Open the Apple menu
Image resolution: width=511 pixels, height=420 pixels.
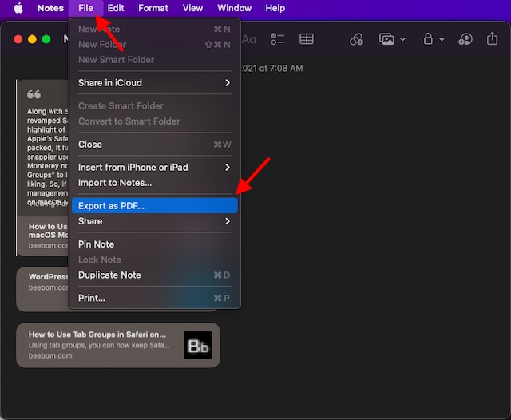(18, 8)
